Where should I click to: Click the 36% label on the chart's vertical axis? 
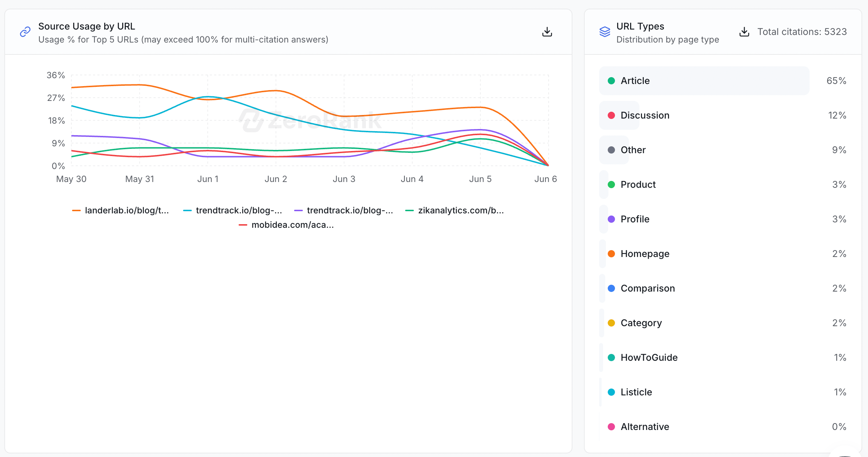click(56, 75)
